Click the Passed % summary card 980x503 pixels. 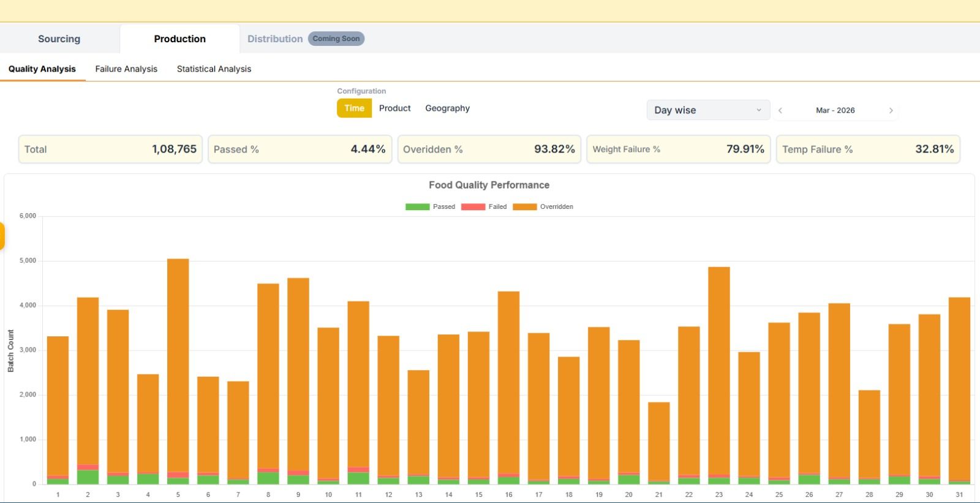point(300,149)
